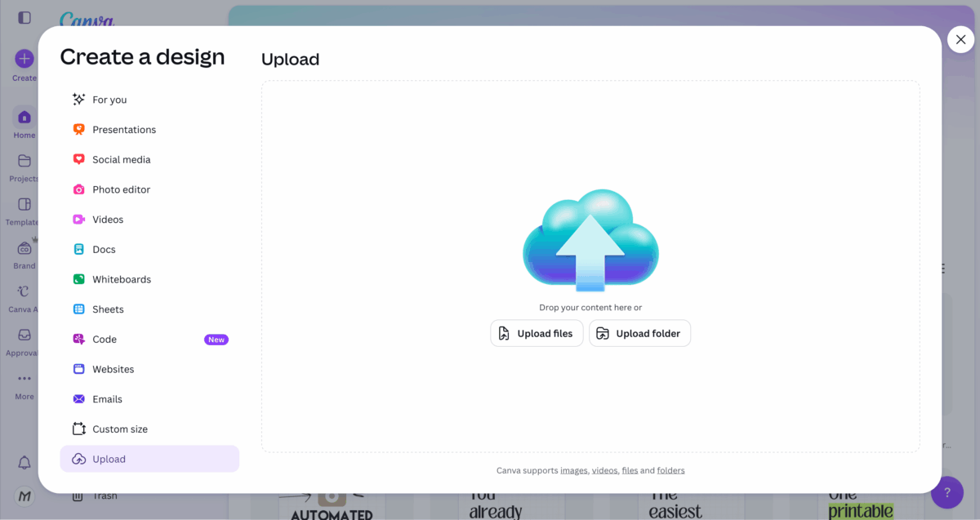Click the Whiteboards category icon
The height and width of the screenshot is (520, 980).
79,279
